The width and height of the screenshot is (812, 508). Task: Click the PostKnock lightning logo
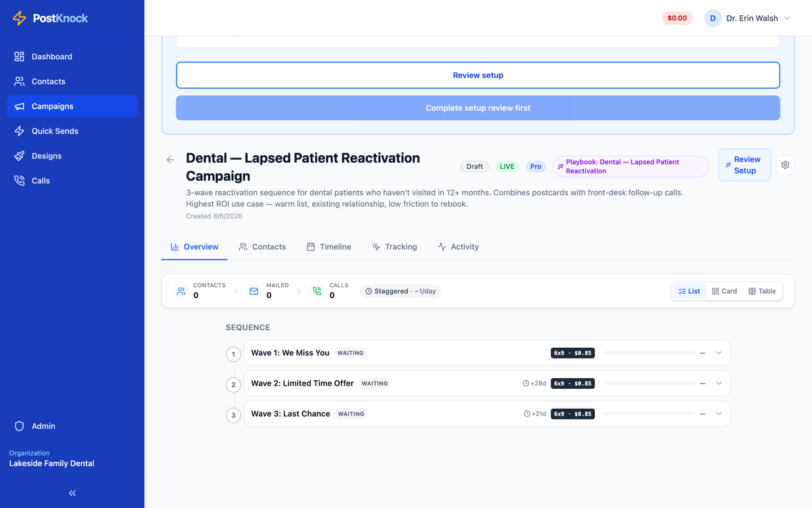click(19, 18)
